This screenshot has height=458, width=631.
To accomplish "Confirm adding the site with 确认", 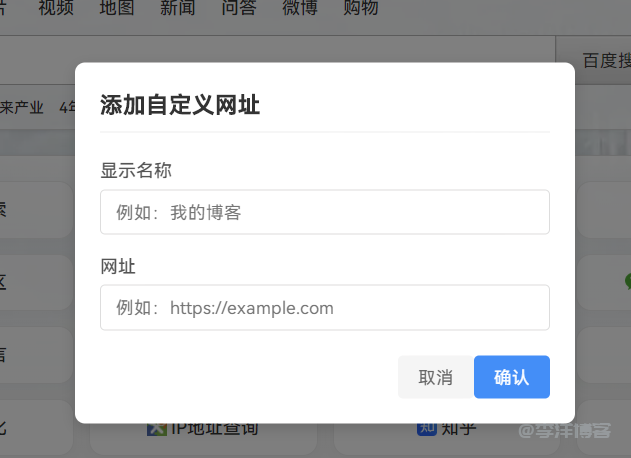I will click(x=511, y=377).
